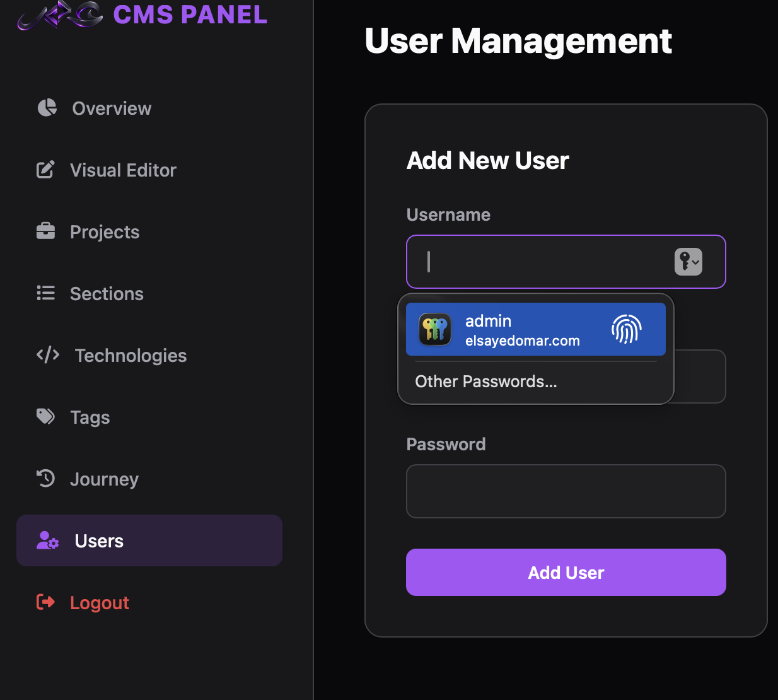The image size is (778, 700).
Task: Navigate to Projects
Action: pos(149,232)
